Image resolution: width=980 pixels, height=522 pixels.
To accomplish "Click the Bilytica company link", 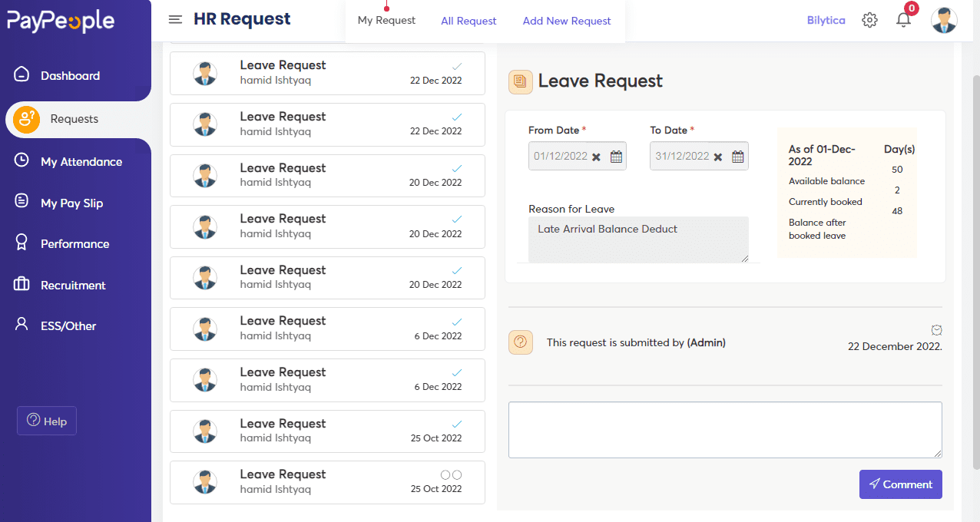I will point(826,21).
